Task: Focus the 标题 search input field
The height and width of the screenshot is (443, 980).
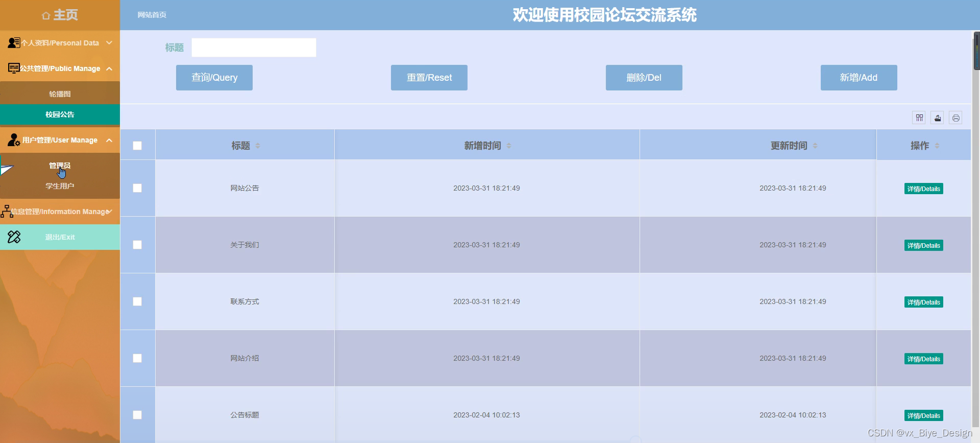Action: pyautogui.click(x=254, y=48)
